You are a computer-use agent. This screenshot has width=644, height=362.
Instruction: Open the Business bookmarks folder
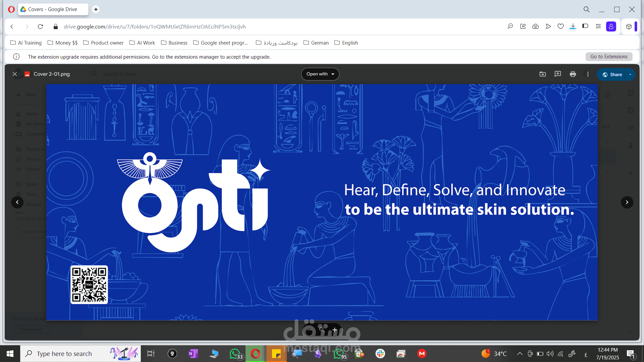point(174,43)
